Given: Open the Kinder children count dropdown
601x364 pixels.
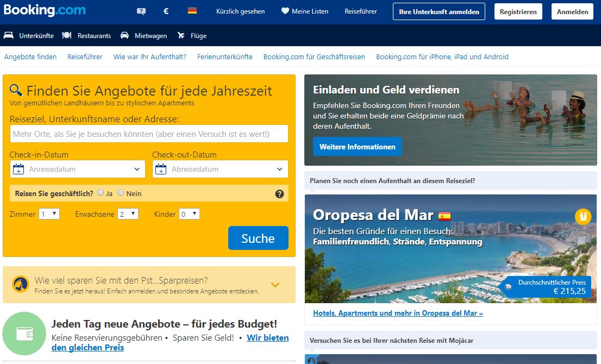Looking at the screenshot, I should pyautogui.click(x=189, y=214).
